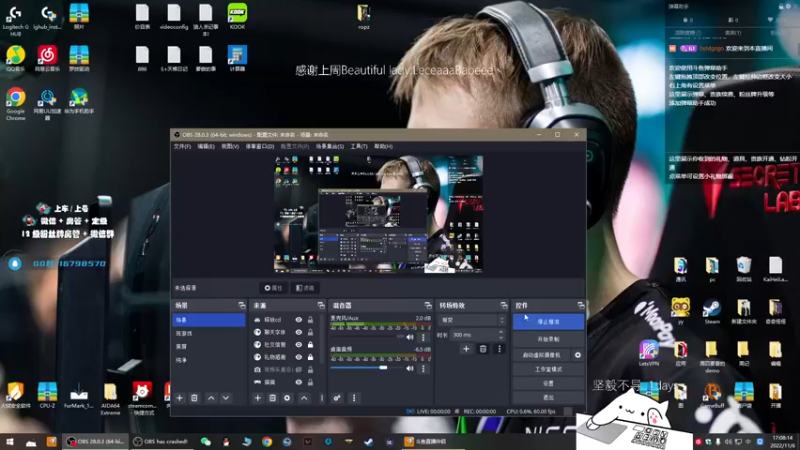
Task: Open OBS 设置 settings button
Action: (548, 383)
